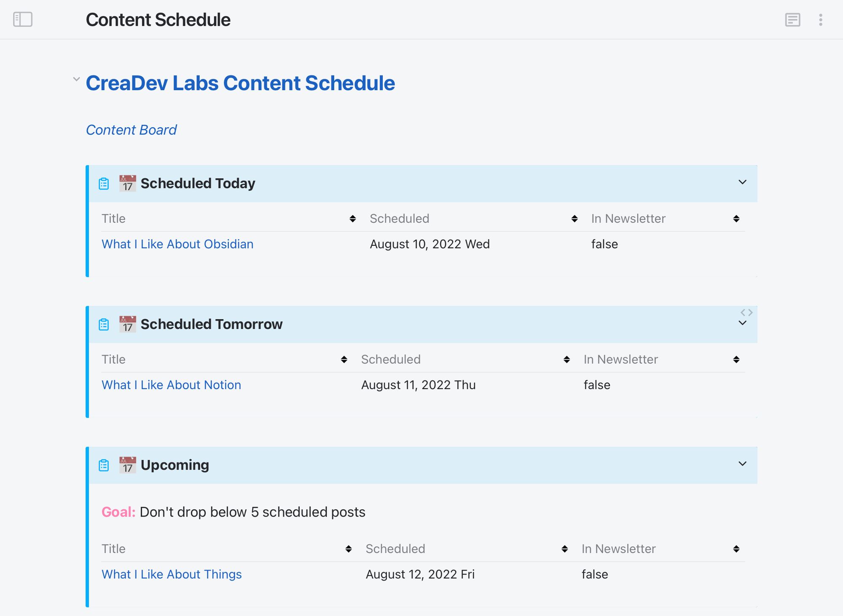Screen dimensions: 843x616
Task: Click the Content Schedule note title
Action: tap(158, 20)
